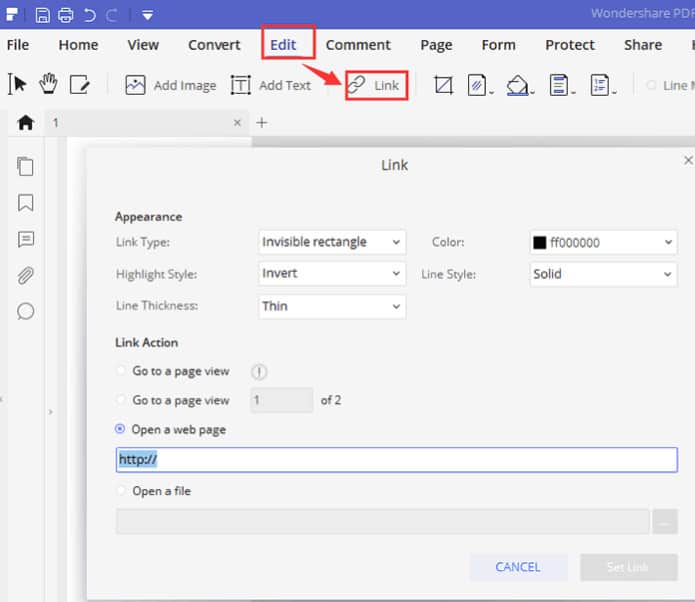Expand the Line Style Solid dropdown
This screenshot has height=602, width=695.
click(x=603, y=274)
